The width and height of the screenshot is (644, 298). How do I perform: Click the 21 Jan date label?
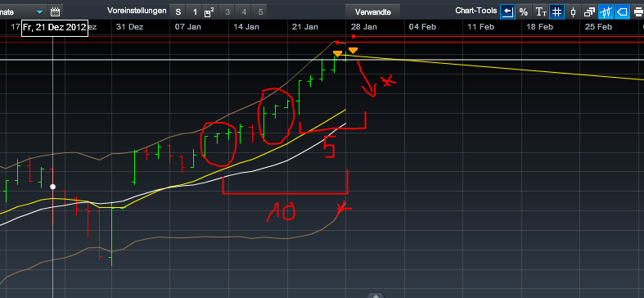click(305, 27)
